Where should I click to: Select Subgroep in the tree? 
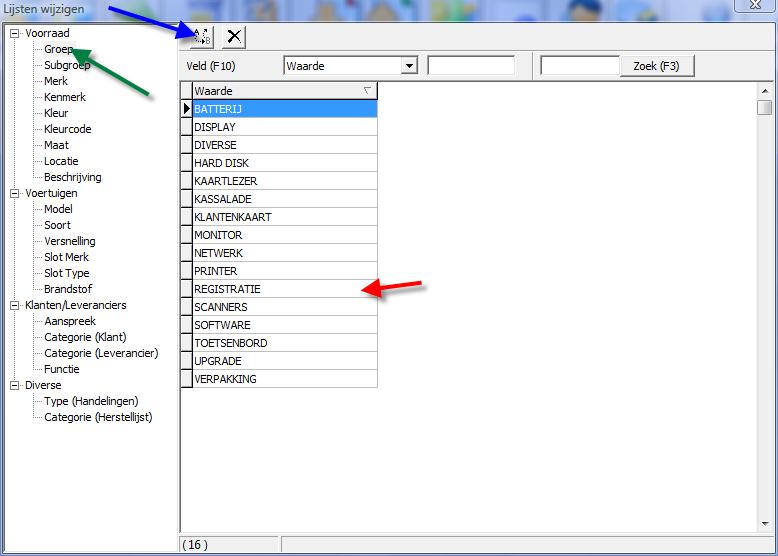click(x=67, y=65)
